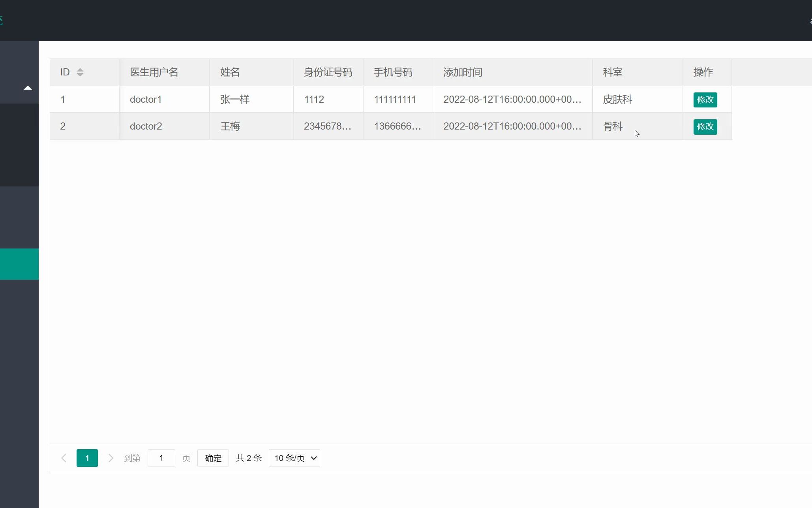
Task: Collapse sidebar menu with the white caret
Action: 28,88
